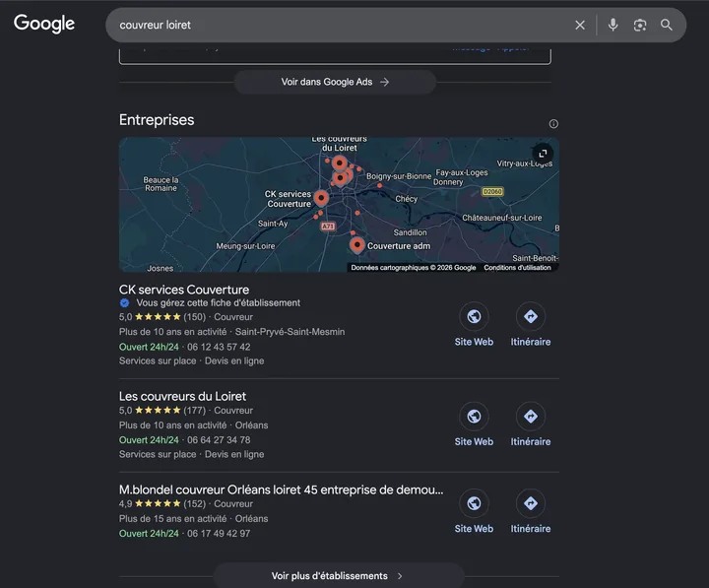Click Châteauneuf-sur-Loire label on the map
Image resolution: width=709 pixels, height=588 pixels.
coord(502,218)
